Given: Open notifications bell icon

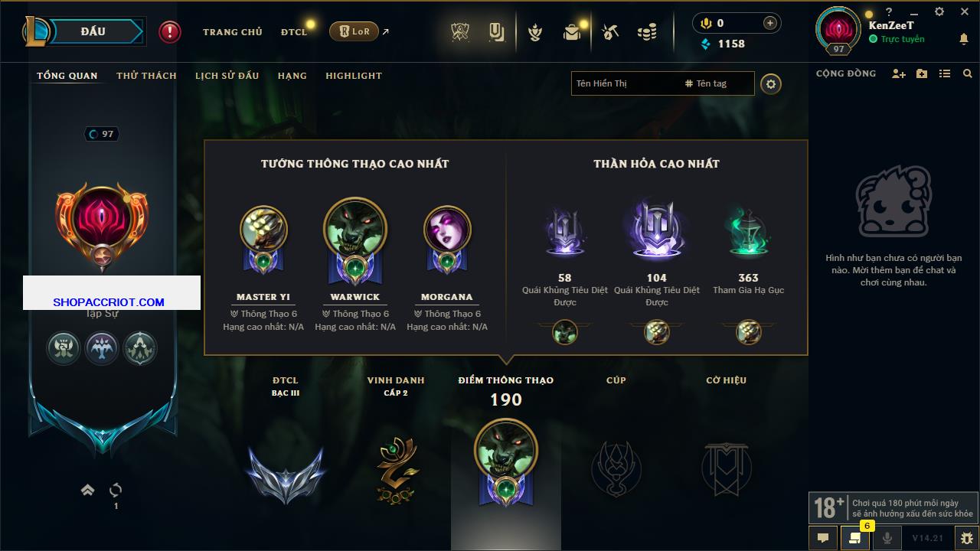Looking at the screenshot, I should click(963, 39).
